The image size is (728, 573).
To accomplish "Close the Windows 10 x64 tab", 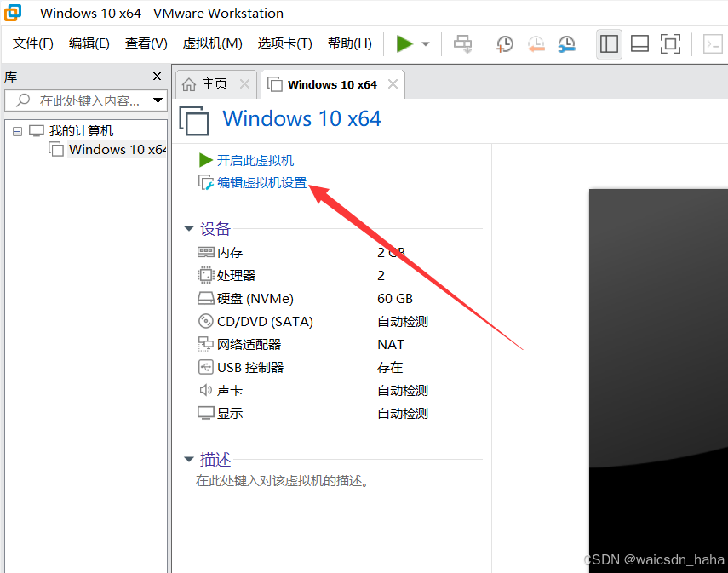I will click(393, 84).
